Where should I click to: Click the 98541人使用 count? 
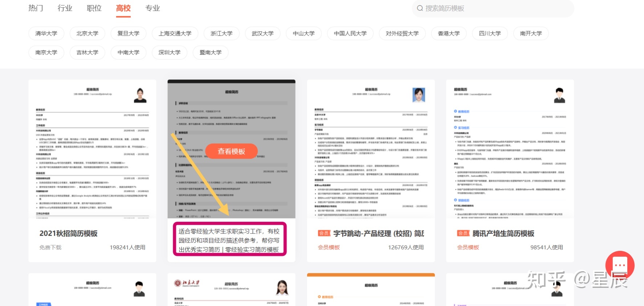tap(546, 247)
